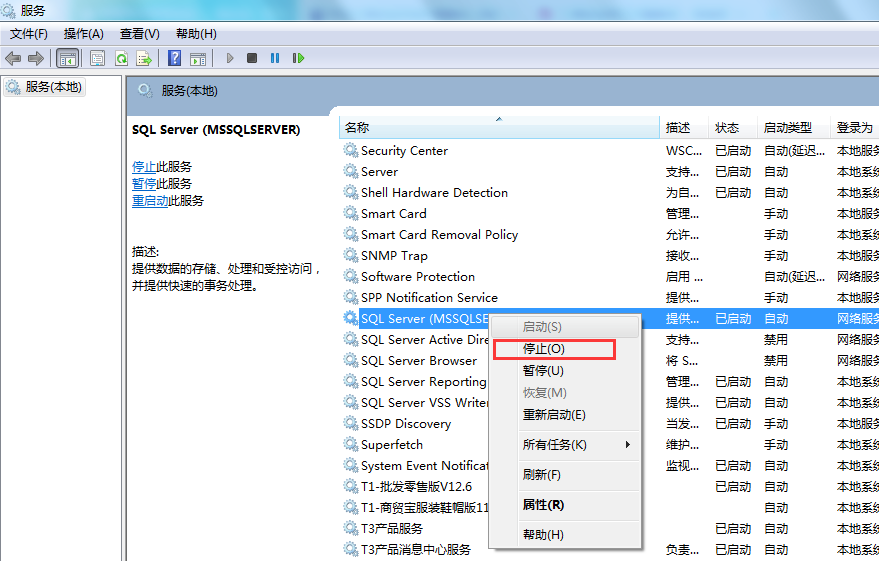
Task: Open the 操作(A) menu
Action: tap(84, 34)
